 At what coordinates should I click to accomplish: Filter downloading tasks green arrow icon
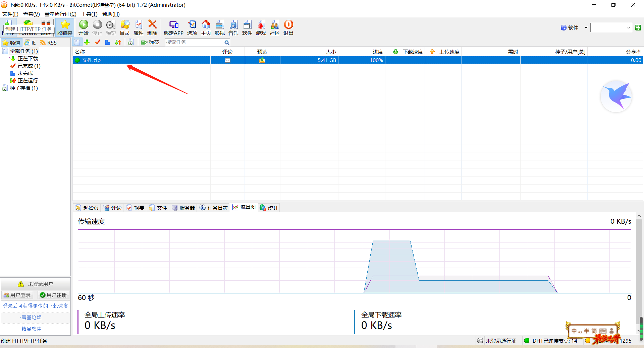pos(87,42)
